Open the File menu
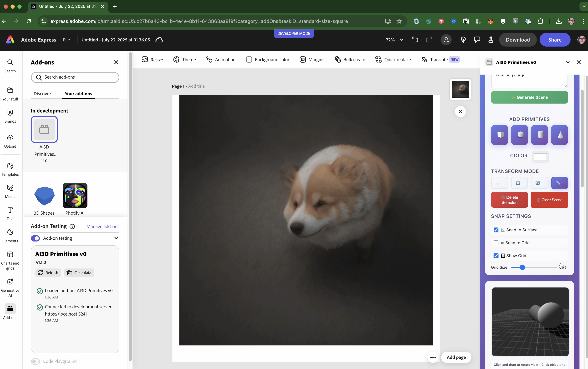This screenshot has height=369, width=588. [66, 40]
